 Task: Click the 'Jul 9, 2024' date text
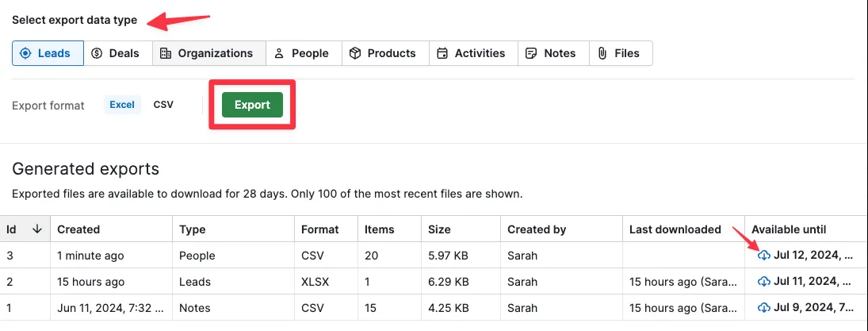click(813, 307)
